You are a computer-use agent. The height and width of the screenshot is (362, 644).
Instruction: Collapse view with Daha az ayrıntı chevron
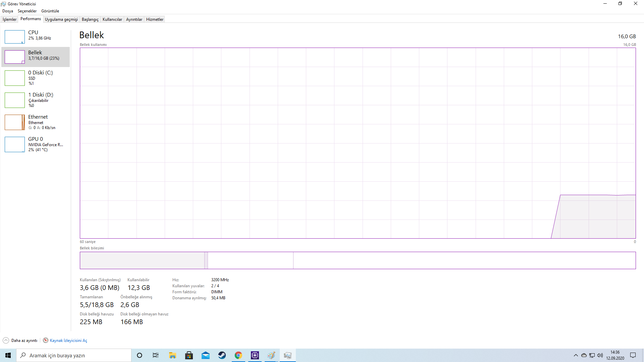coord(6,341)
